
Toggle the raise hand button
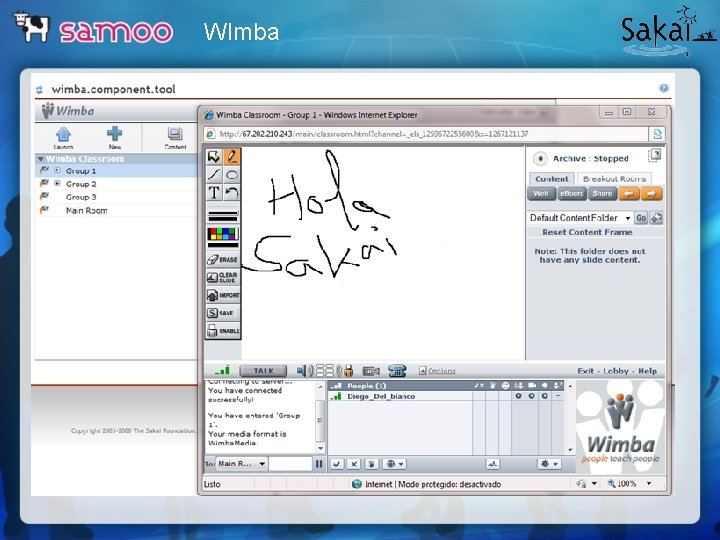pos(371,464)
